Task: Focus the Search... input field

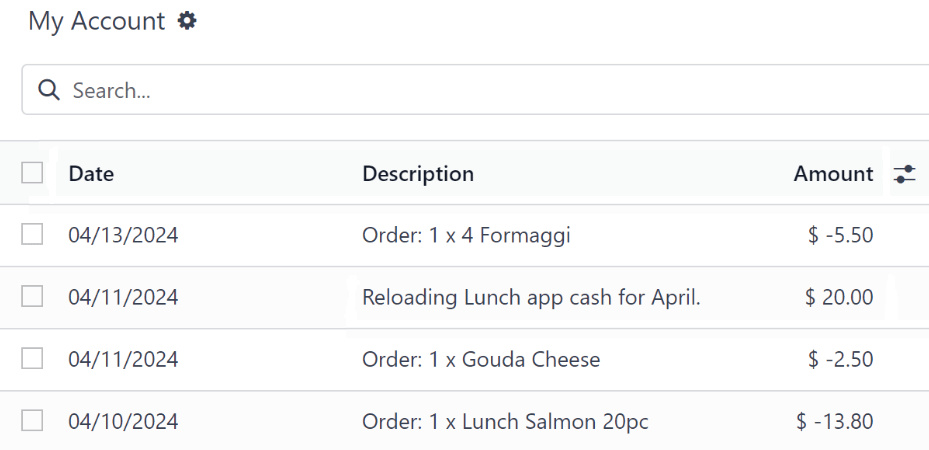Action: 480,90
